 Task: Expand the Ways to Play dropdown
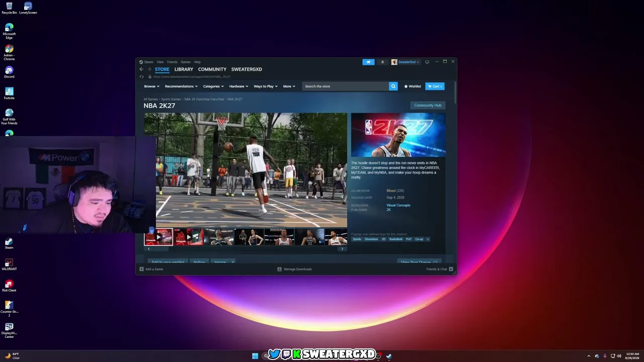pos(265,86)
